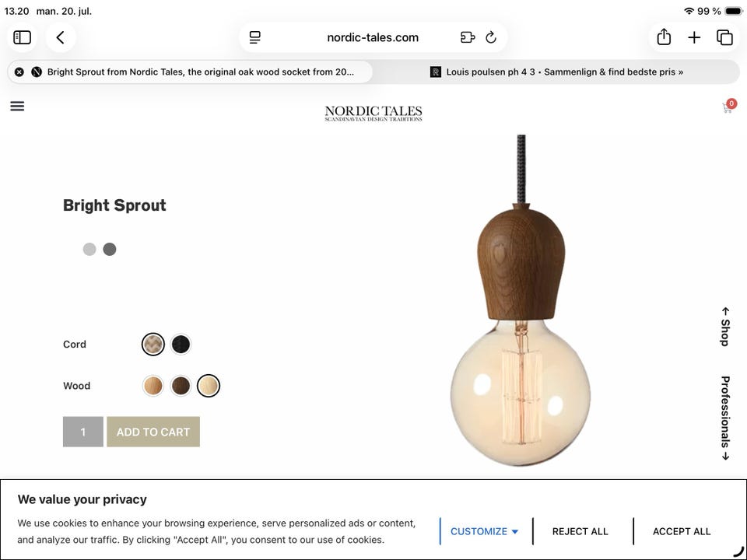
Task: Add a new tab with the plus icon
Action: point(694,37)
